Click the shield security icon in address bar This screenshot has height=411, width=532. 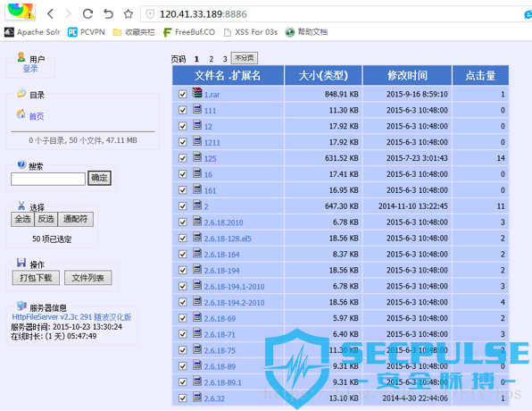(x=150, y=14)
